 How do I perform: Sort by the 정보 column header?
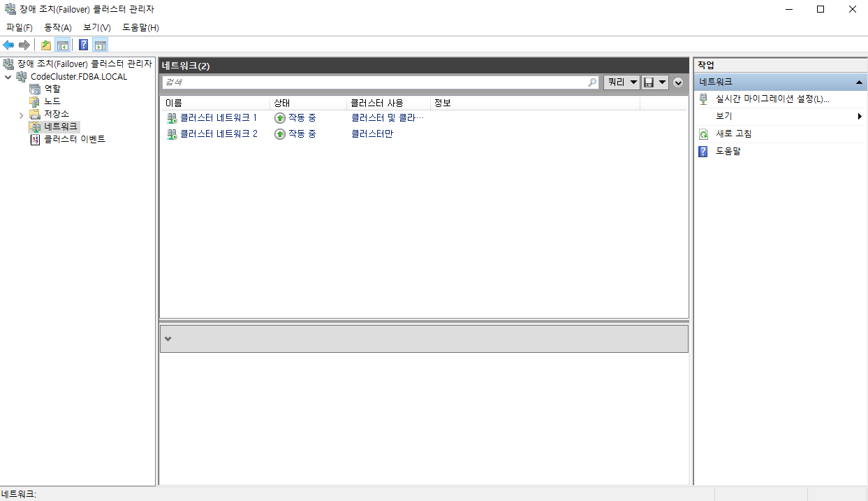tap(535, 103)
